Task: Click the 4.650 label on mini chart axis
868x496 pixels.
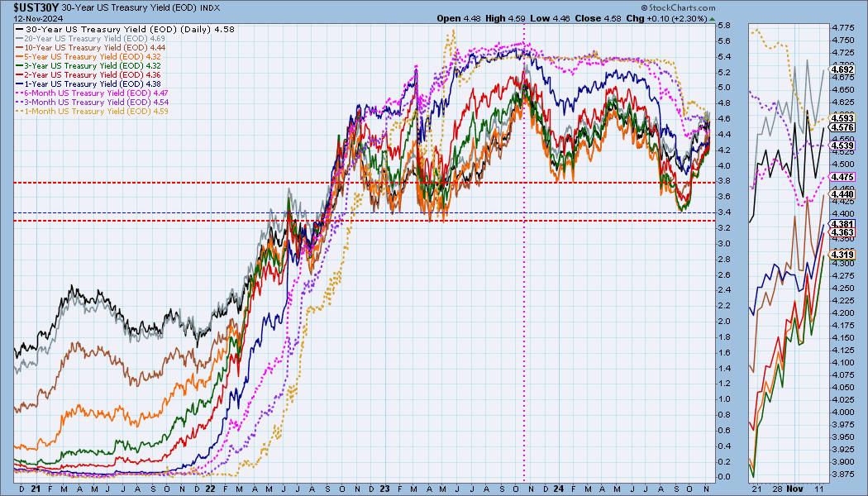Action: pos(842,89)
